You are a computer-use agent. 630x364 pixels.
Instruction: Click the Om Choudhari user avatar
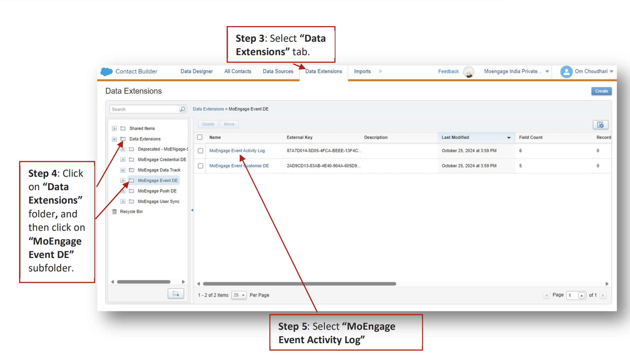pos(566,72)
